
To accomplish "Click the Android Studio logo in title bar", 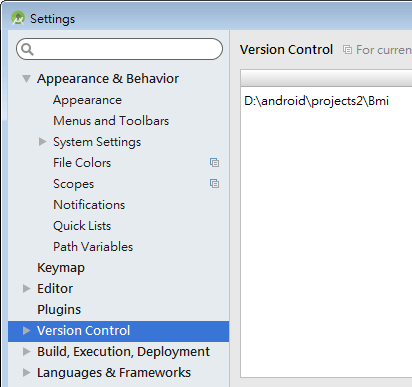I will point(18,18).
